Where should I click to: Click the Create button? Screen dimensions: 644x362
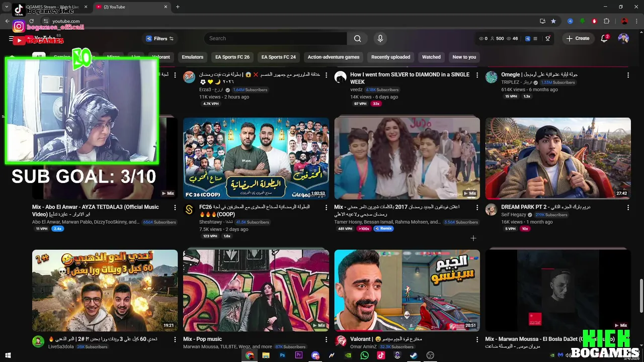pos(578,39)
